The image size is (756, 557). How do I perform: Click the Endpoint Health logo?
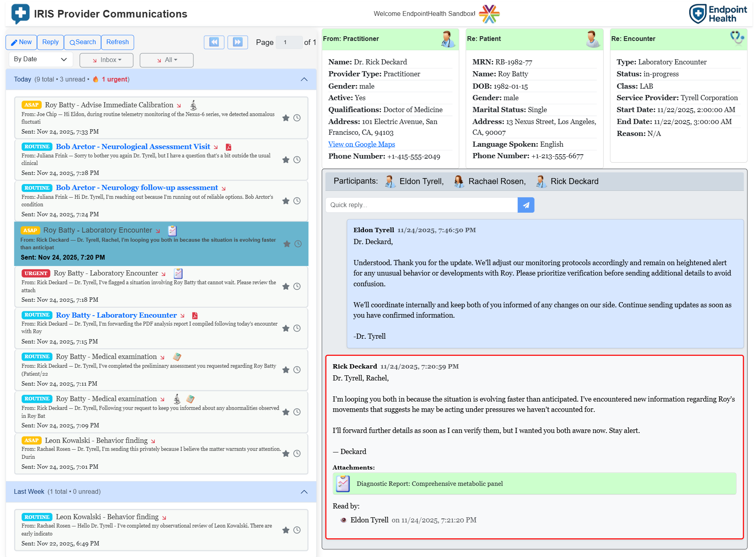click(719, 14)
